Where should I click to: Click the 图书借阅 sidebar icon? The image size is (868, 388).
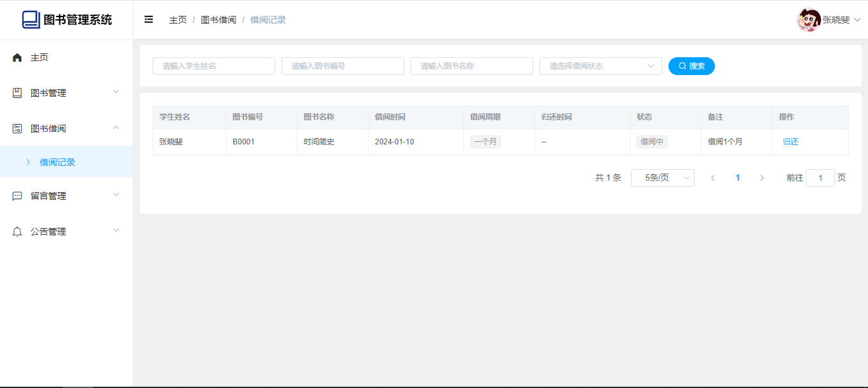[x=17, y=128]
